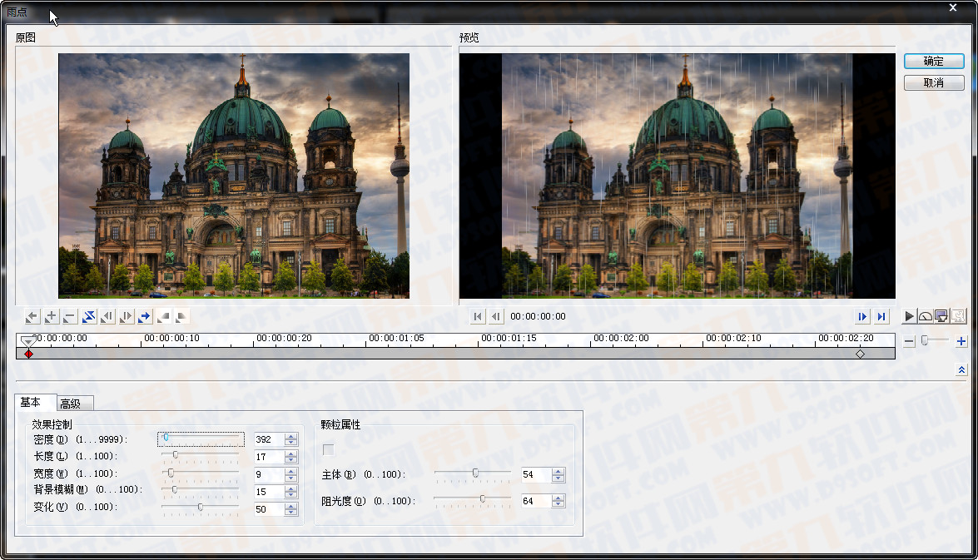Click the 宽度 value field showing 9
The height and width of the screenshot is (560, 978).
click(x=269, y=474)
